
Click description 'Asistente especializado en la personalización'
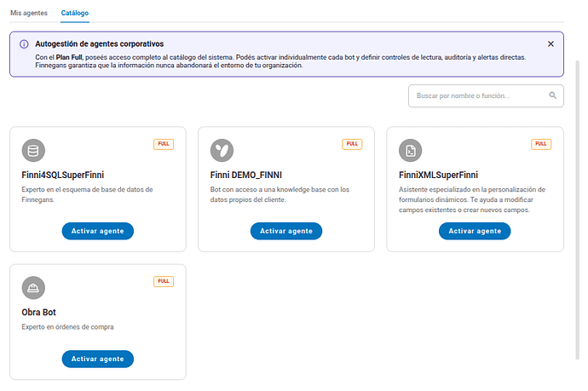[x=472, y=199]
